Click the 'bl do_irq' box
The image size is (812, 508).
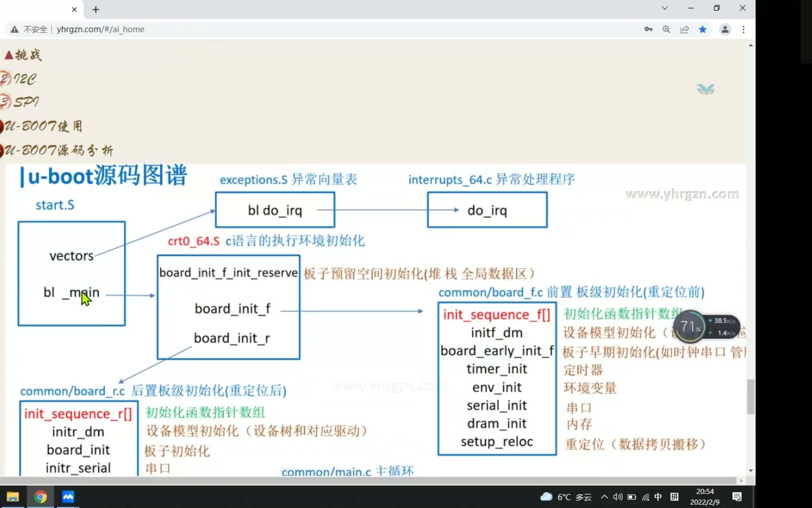click(x=275, y=210)
